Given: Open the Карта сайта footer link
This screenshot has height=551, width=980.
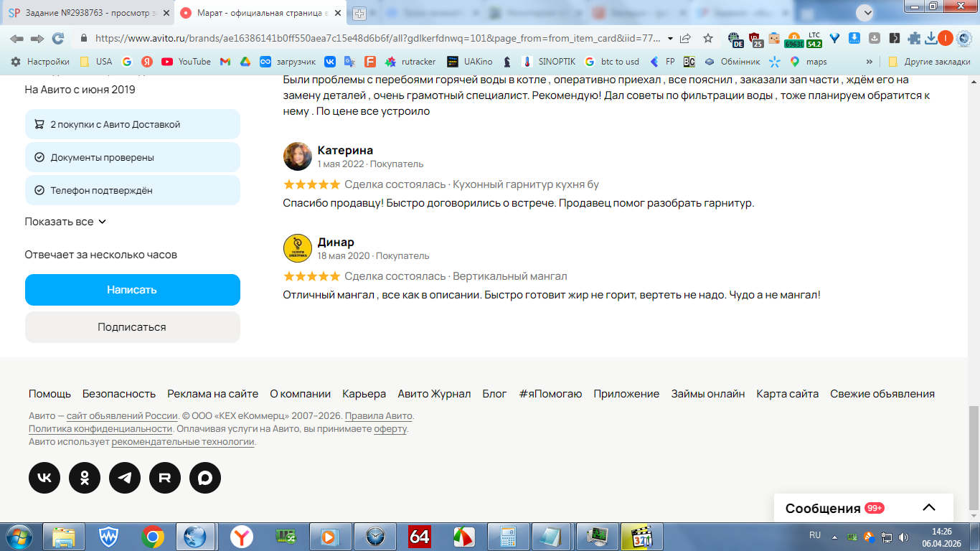Looking at the screenshot, I should (787, 394).
